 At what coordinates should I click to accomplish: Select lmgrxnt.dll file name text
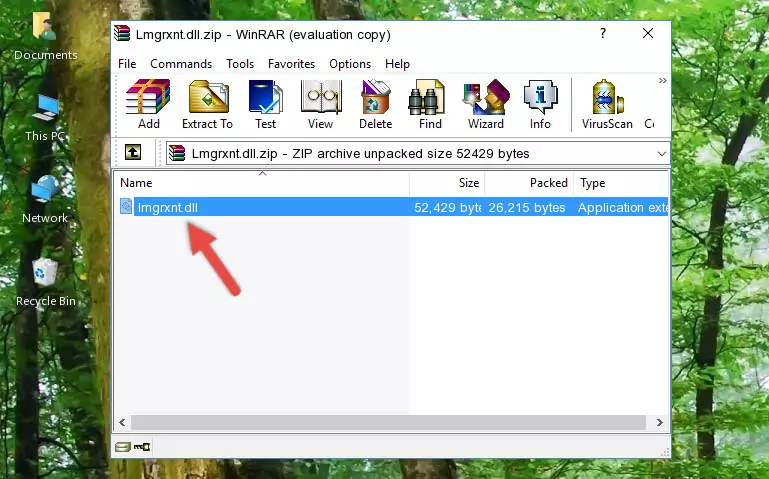168,207
